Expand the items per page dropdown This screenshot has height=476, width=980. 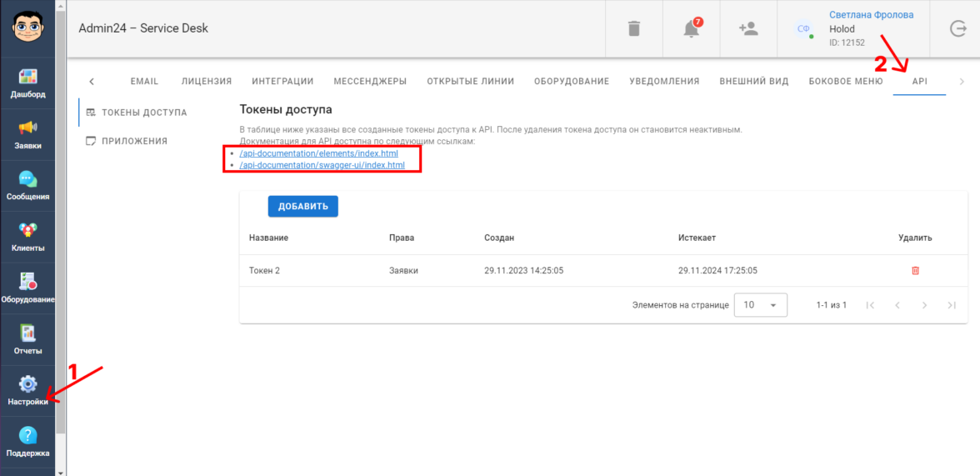pos(760,305)
